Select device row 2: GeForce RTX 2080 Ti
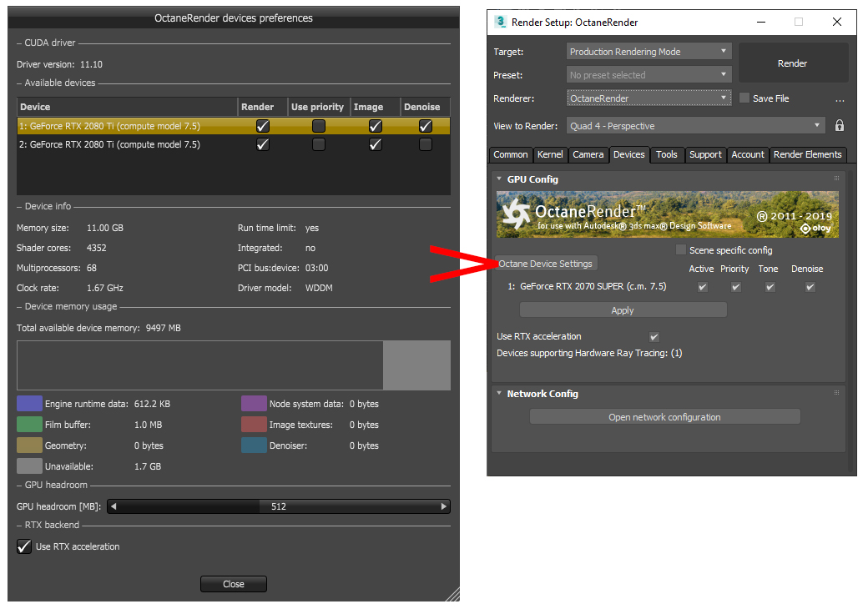Image resolution: width=868 pixels, height=609 pixels. pyautogui.click(x=233, y=144)
